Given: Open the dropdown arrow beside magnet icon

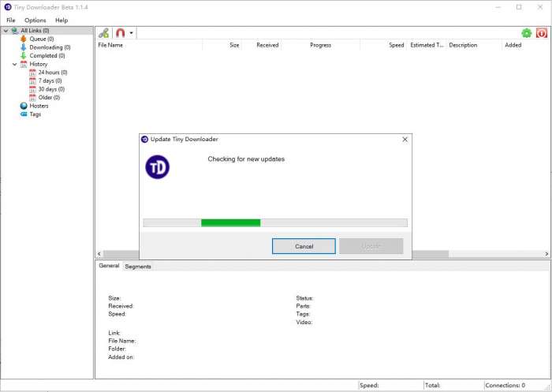Looking at the screenshot, I should point(131,33).
